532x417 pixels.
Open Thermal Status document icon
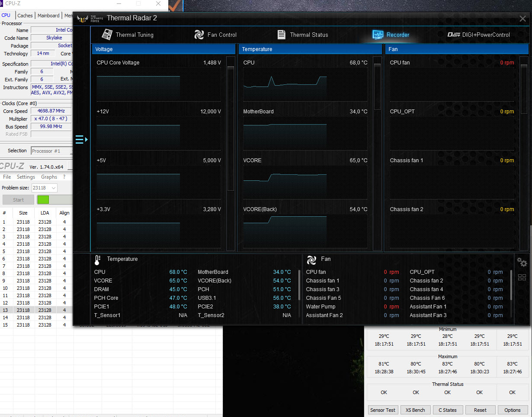click(x=281, y=35)
